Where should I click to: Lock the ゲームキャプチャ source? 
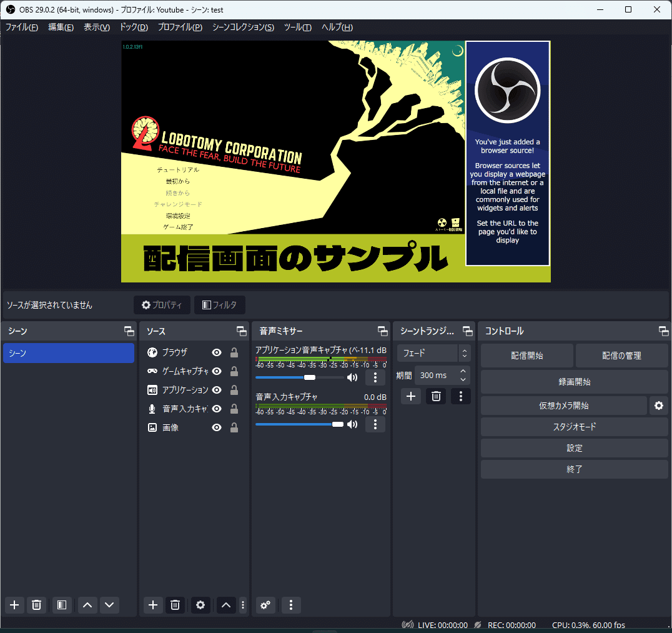[234, 371]
